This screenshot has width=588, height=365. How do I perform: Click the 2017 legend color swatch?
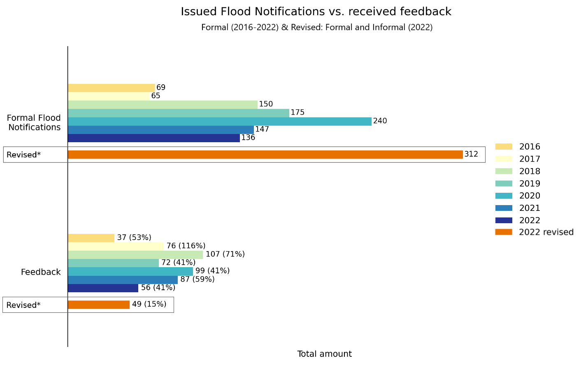click(x=504, y=159)
